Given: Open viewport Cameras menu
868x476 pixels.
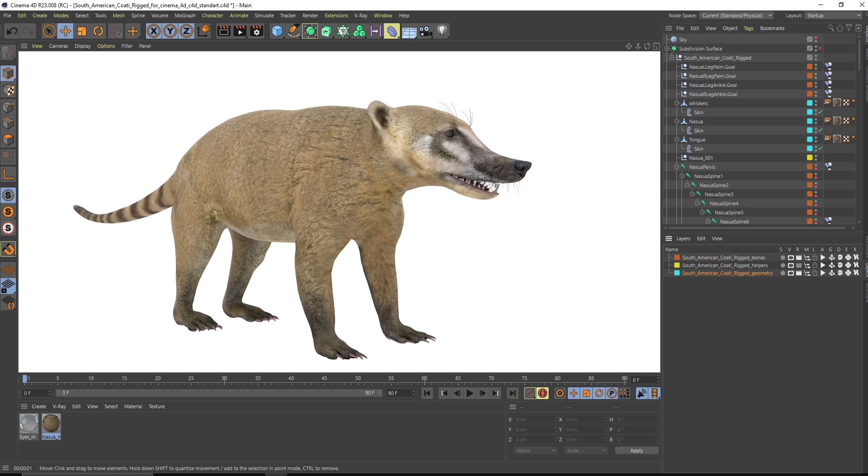Looking at the screenshot, I should [x=59, y=46].
